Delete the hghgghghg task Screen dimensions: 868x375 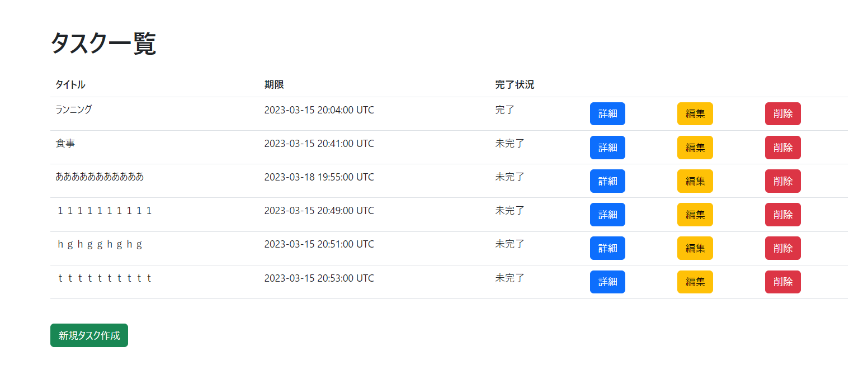(x=782, y=248)
